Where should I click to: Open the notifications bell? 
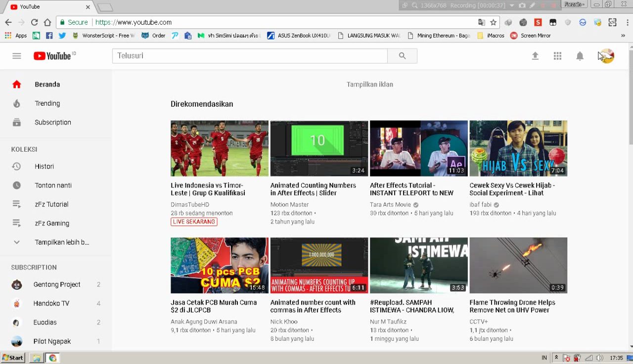[x=580, y=56]
